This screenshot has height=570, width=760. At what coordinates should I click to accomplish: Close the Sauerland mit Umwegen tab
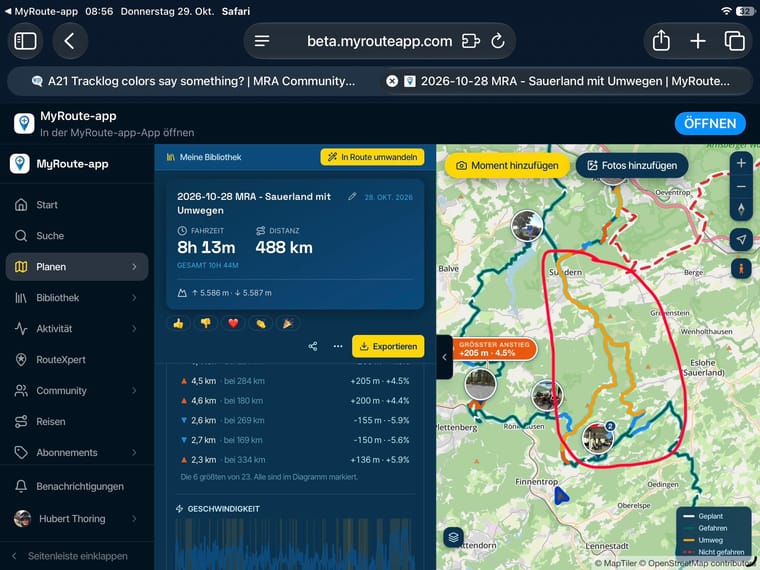click(392, 81)
